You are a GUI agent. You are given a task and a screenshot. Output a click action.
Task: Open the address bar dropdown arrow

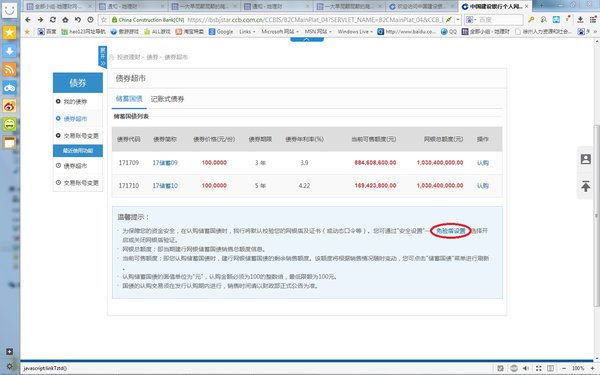click(x=458, y=20)
